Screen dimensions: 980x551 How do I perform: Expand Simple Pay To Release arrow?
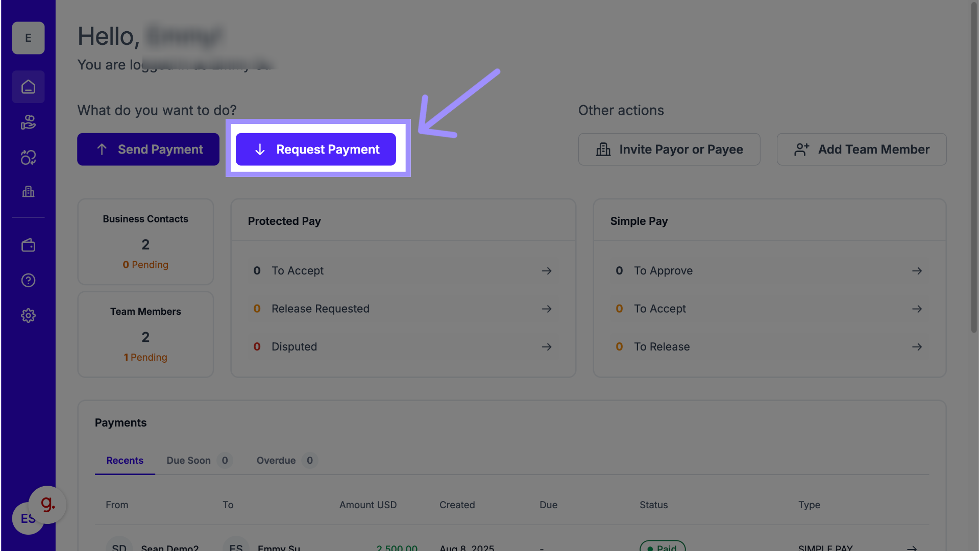(x=917, y=347)
